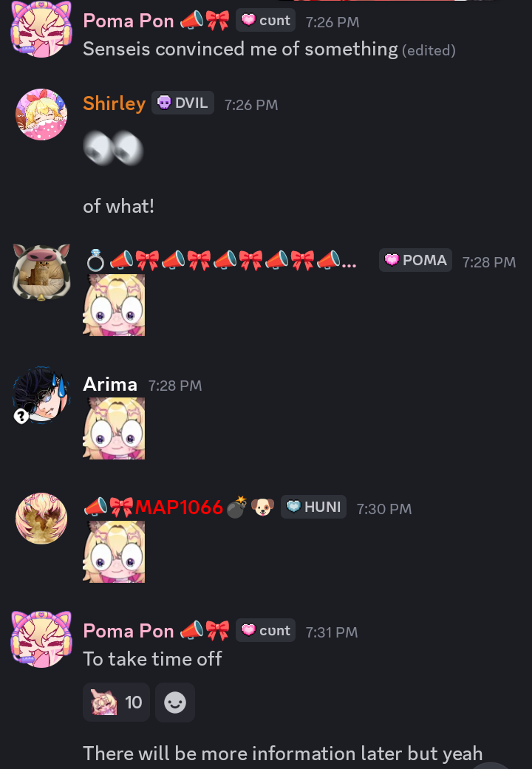Screen dimensions: 532x769
Task: Open Poma Pon's avatar at the top message
Action: [41, 30]
